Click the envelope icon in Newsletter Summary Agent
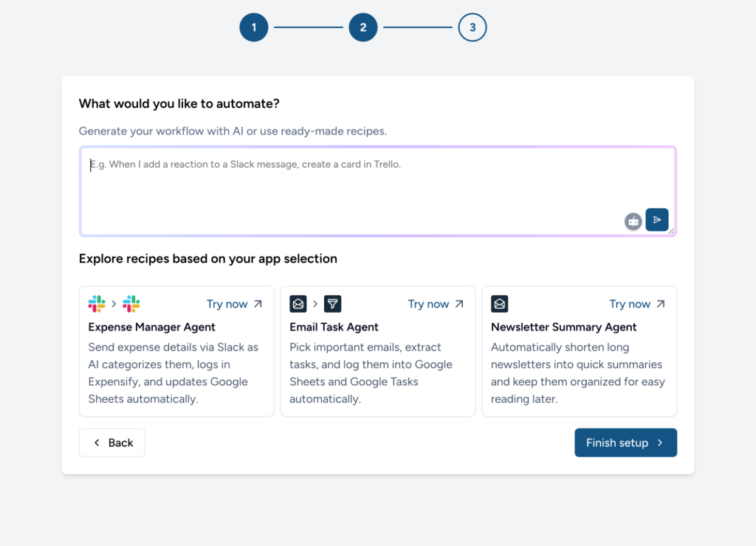This screenshot has width=756, height=546. (500, 304)
